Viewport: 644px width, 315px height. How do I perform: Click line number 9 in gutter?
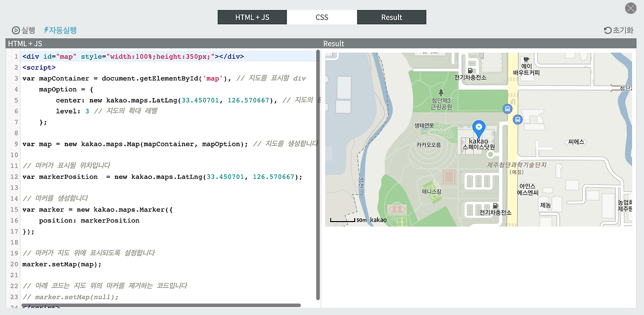coord(16,144)
